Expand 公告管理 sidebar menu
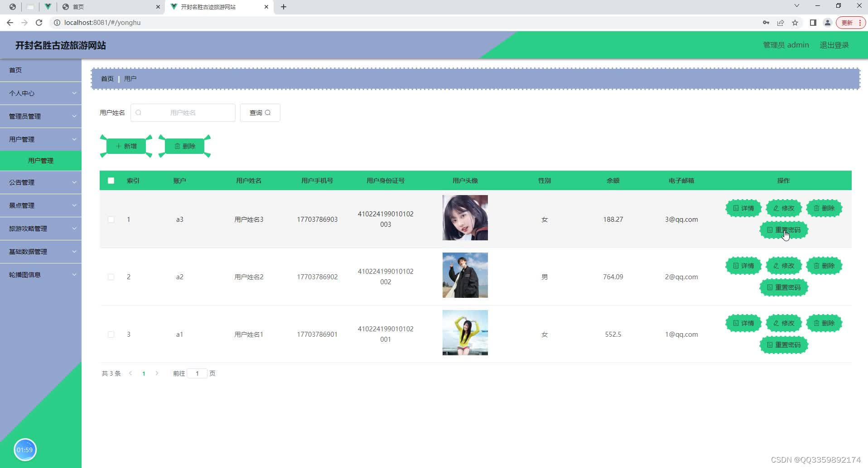Screen dimensions: 868x468 tap(41, 182)
